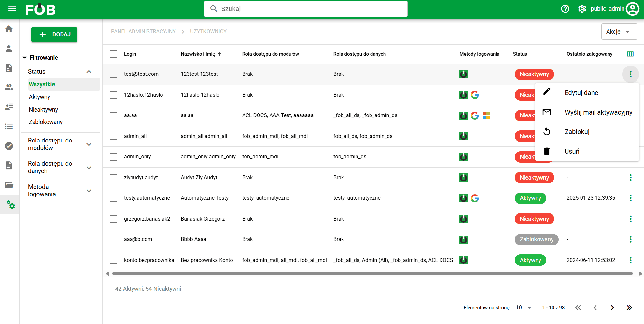644x324 pixels.
Task: Click the help question mark icon
Action: 565,9
